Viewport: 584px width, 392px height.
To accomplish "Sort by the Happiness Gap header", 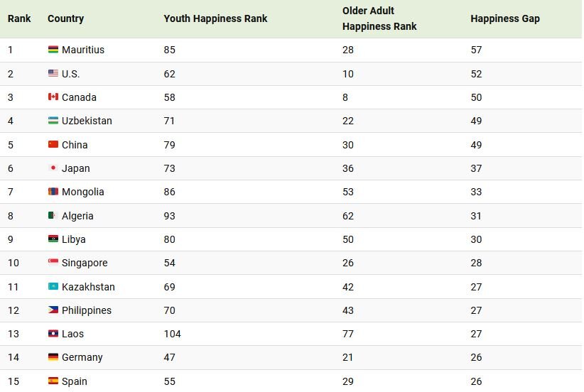I will pos(505,18).
